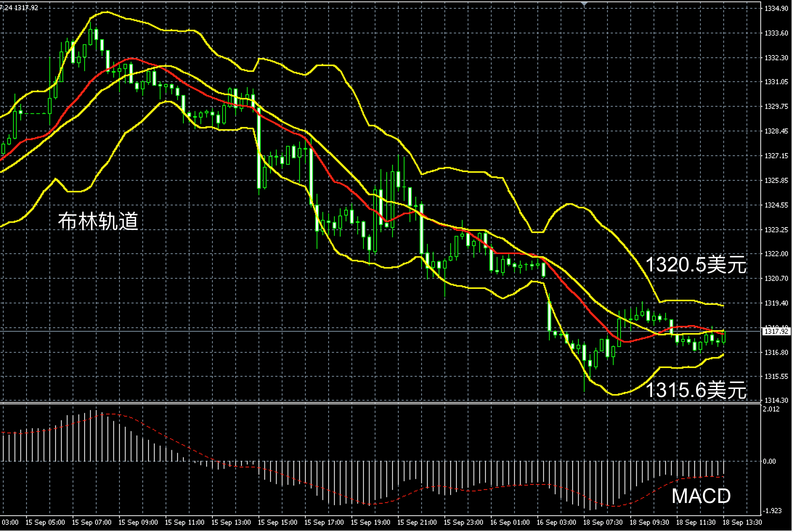
Task: Click the gray chart shift triangle marker
Action: (584, 4)
